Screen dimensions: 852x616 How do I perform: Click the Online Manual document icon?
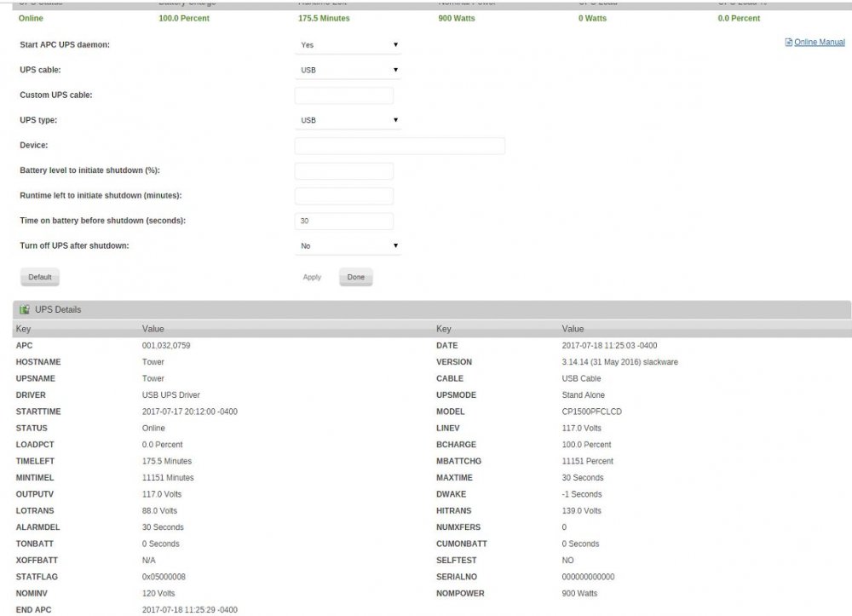(788, 43)
